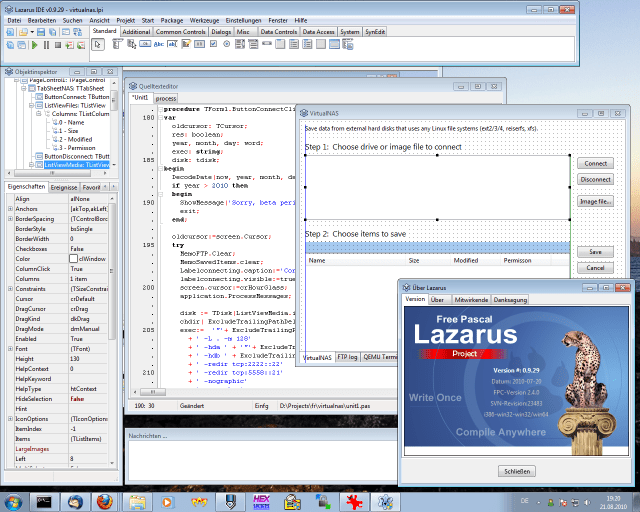Select the TActionList palette component
640x512 pixels.
click(348, 44)
